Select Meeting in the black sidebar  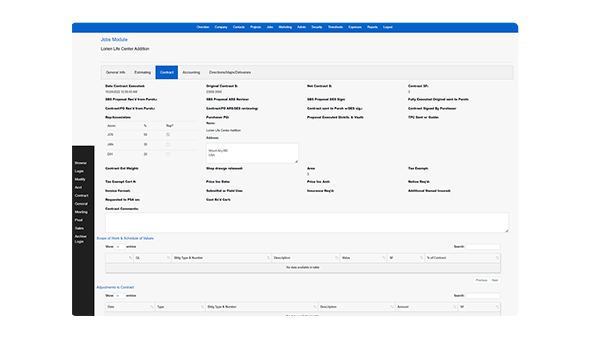(x=81, y=212)
